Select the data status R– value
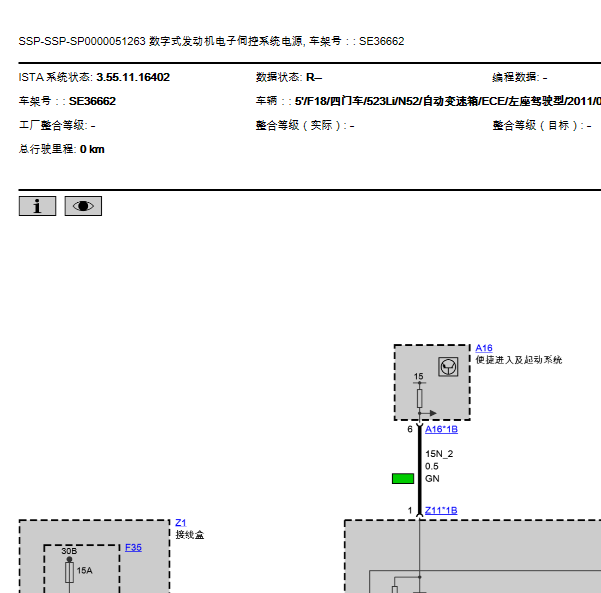Screen dimensions: 601x593 tap(314, 77)
